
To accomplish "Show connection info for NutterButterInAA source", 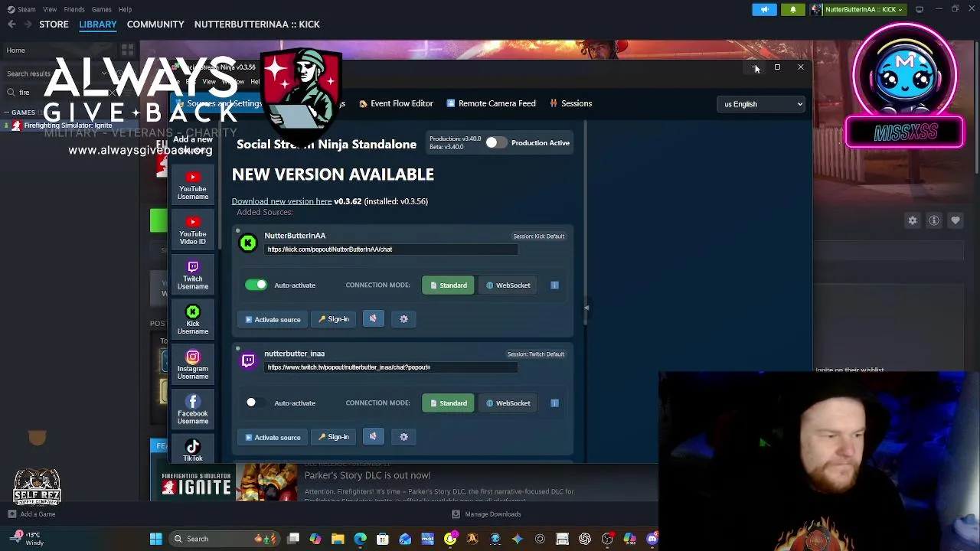I will 554,285.
